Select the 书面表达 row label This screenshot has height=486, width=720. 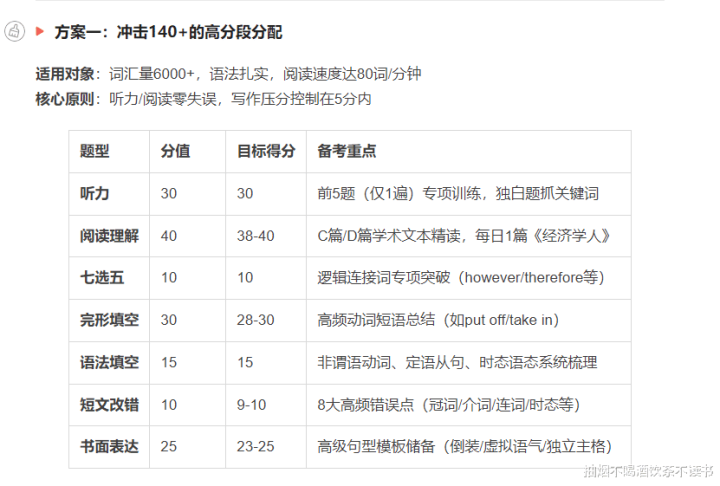(109, 446)
